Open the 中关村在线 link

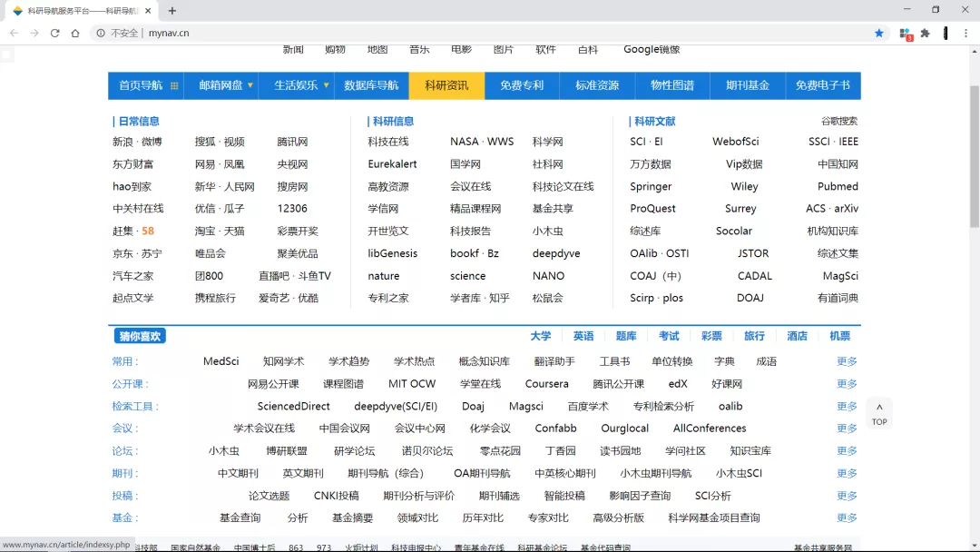[x=138, y=209]
